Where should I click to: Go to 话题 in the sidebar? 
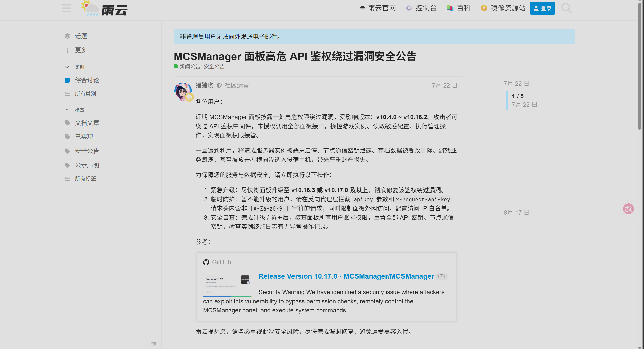81,36
